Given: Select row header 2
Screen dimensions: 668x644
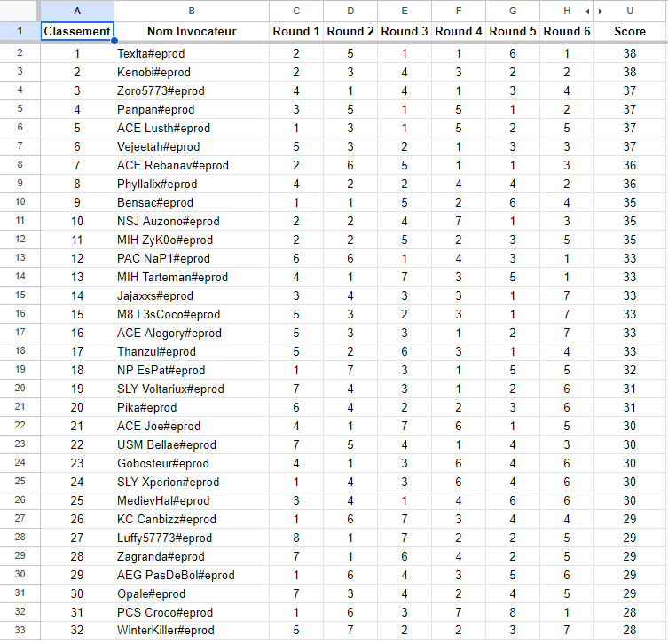Looking at the screenshot, I should (x=20, y=53).
